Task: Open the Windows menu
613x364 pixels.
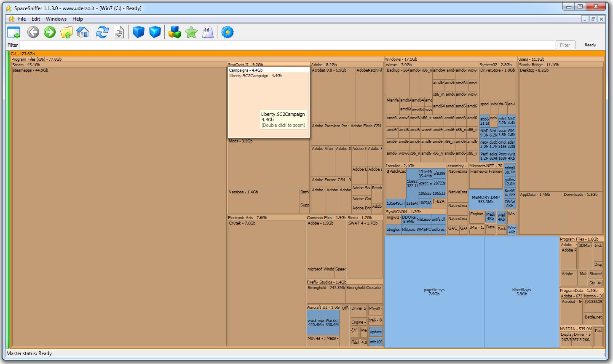Action: (56, 19)
